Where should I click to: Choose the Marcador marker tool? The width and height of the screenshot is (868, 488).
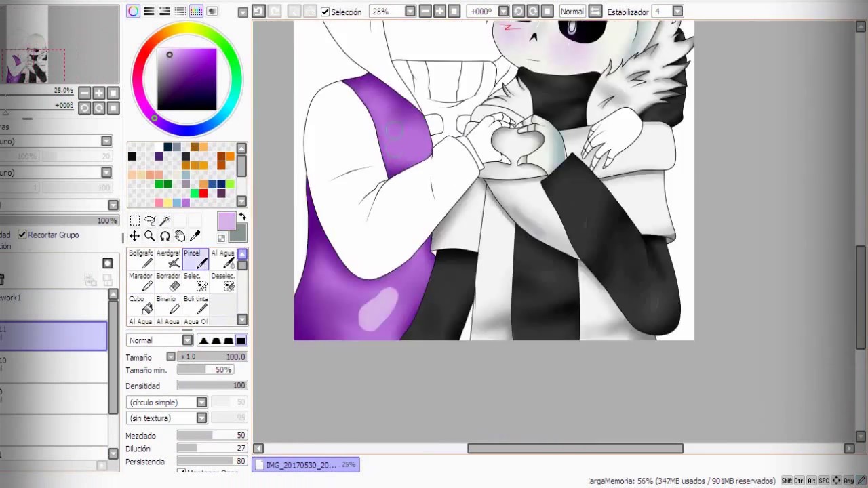(140, 282)
